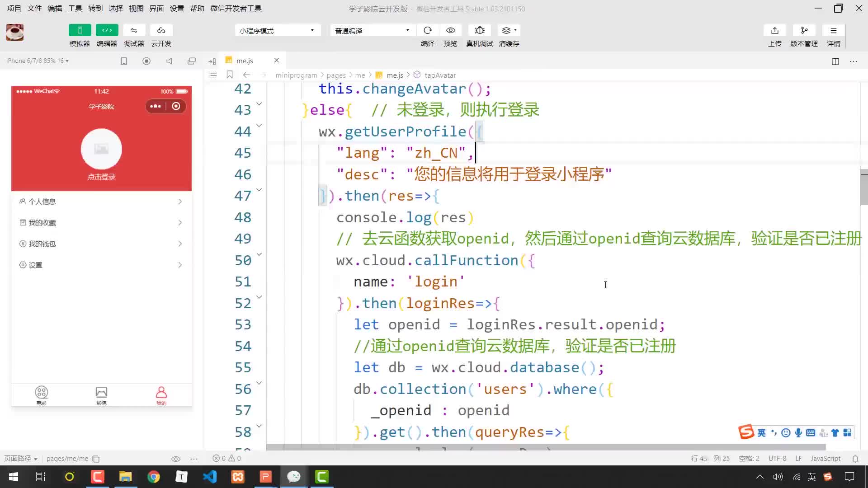Open 个人信息 row in simulator
This screenshot has width=868, height=488.
click(x=101, y=202)
